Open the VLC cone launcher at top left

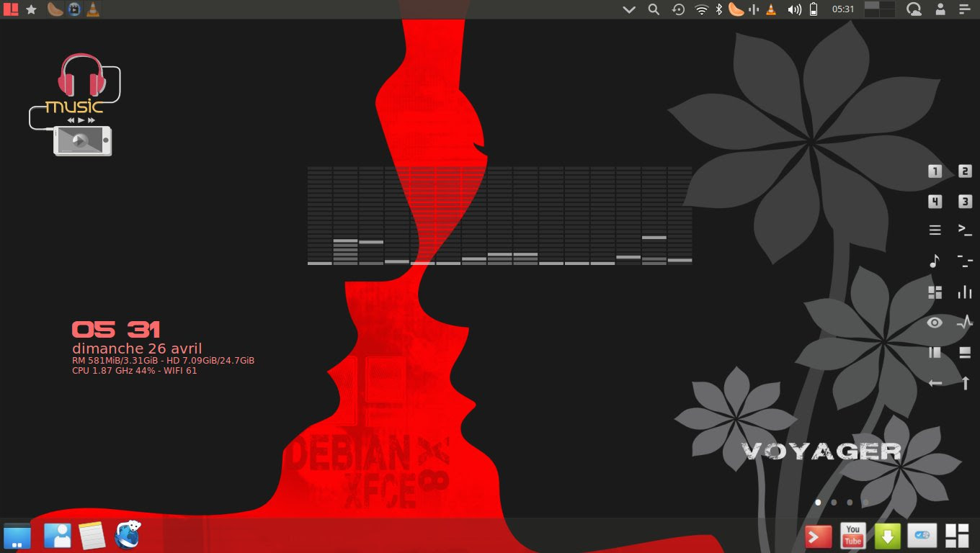tap(93, 9)
